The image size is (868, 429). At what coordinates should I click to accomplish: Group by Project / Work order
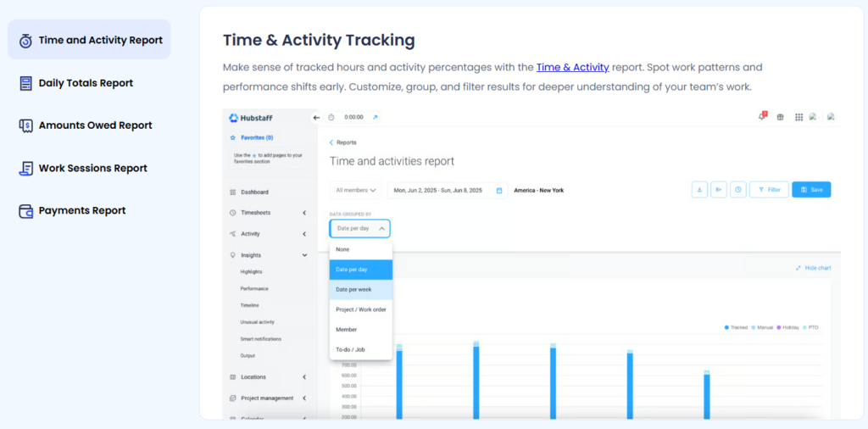point(361,309)
